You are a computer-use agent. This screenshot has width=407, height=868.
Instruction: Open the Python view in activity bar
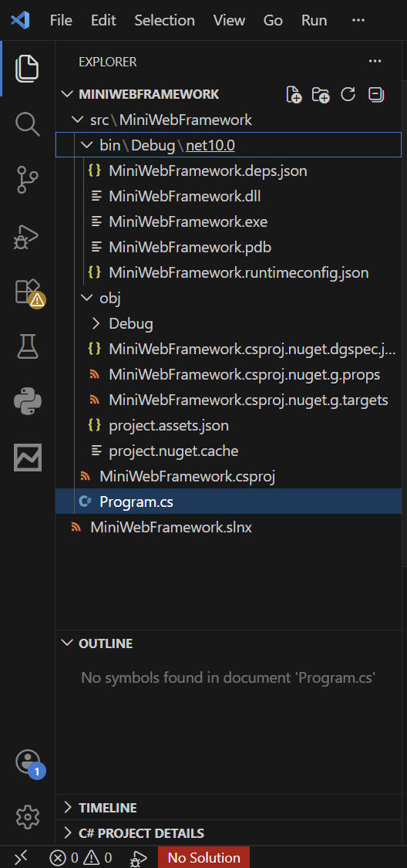tap(28, 402)
